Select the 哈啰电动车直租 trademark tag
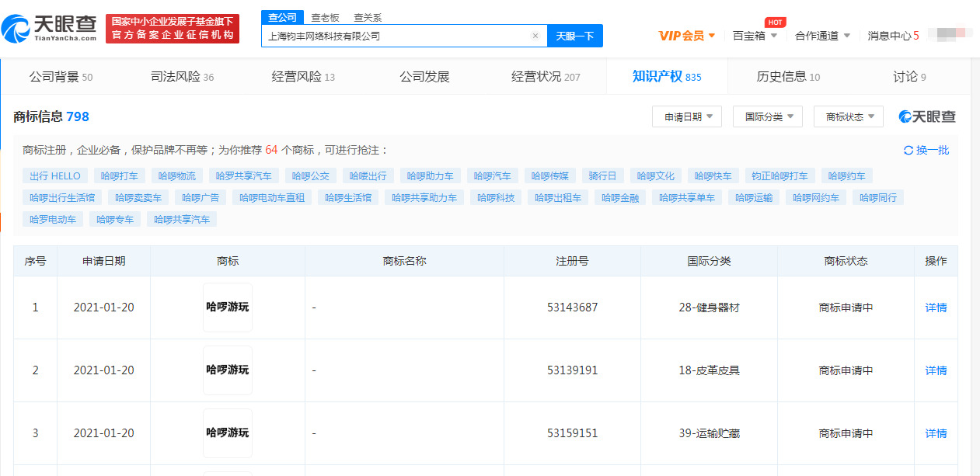 tap(272, 197)
